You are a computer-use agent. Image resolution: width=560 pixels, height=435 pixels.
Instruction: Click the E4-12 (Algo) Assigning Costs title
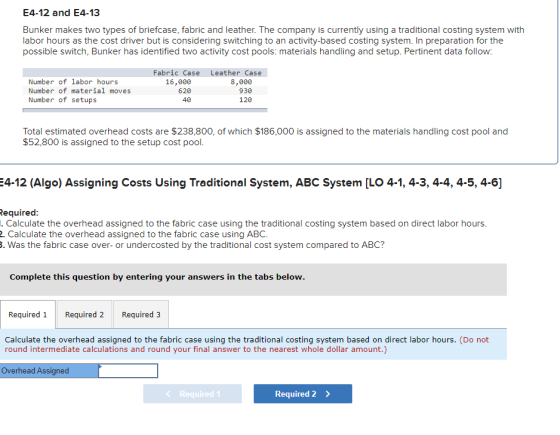click(x=251, y=183)
